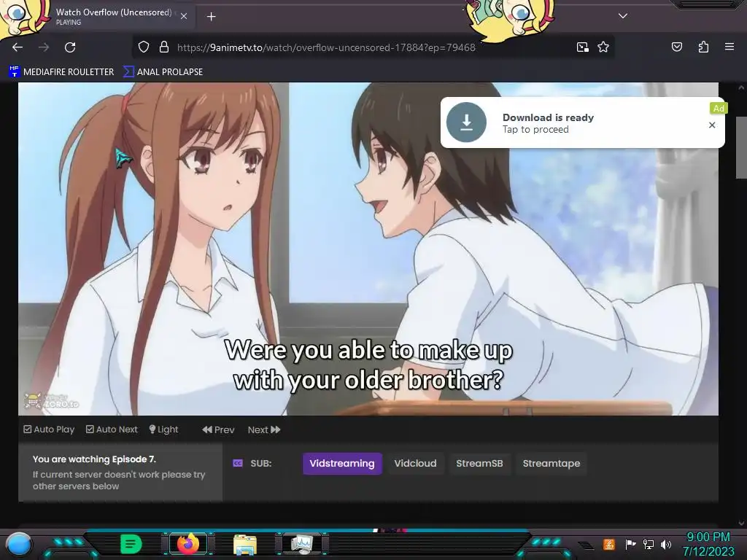Viewport: 747px width, 560px height.
Task: Toggle the Light mode bulb
Action: 163,429
